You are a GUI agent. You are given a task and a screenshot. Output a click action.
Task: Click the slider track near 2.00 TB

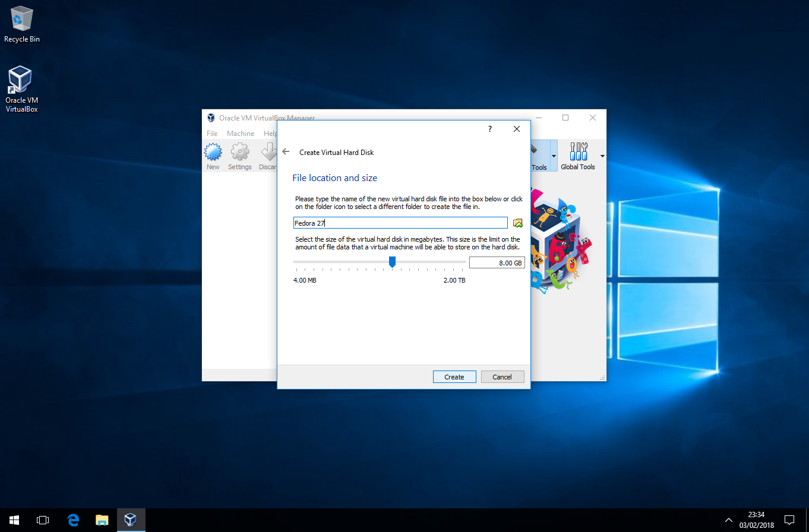point(462,262)
